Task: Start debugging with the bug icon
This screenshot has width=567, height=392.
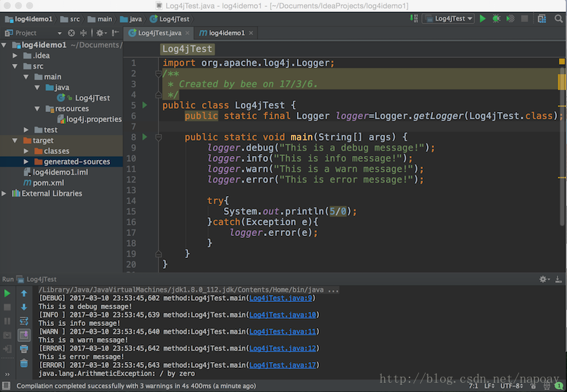Action: point(496,19)
